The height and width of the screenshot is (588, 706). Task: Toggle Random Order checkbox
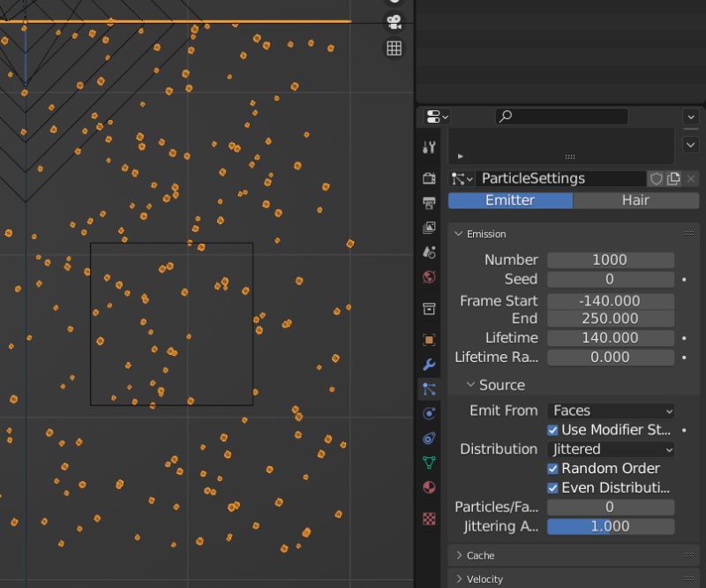click(x=552, y=469)
